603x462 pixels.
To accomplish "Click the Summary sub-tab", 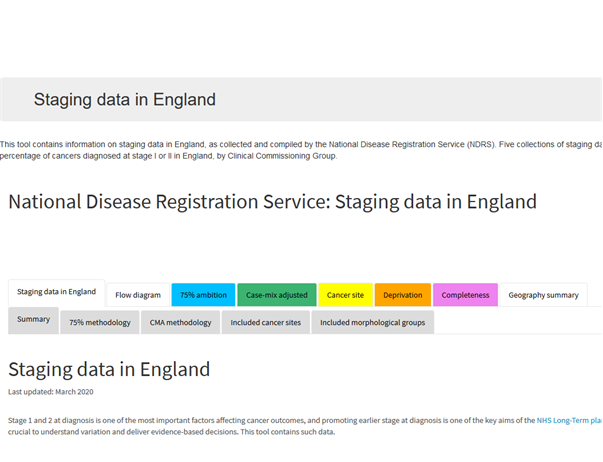I will [33, 320].
